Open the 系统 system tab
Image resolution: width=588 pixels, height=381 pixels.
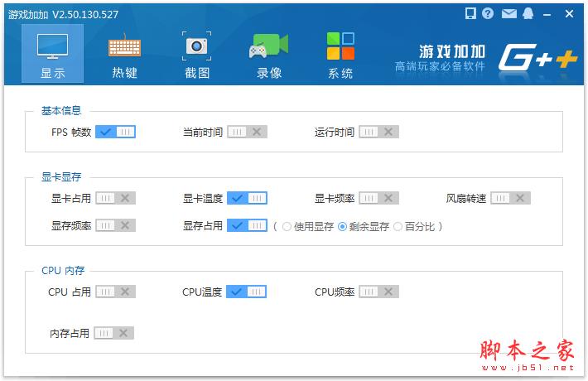coord(340,55)
